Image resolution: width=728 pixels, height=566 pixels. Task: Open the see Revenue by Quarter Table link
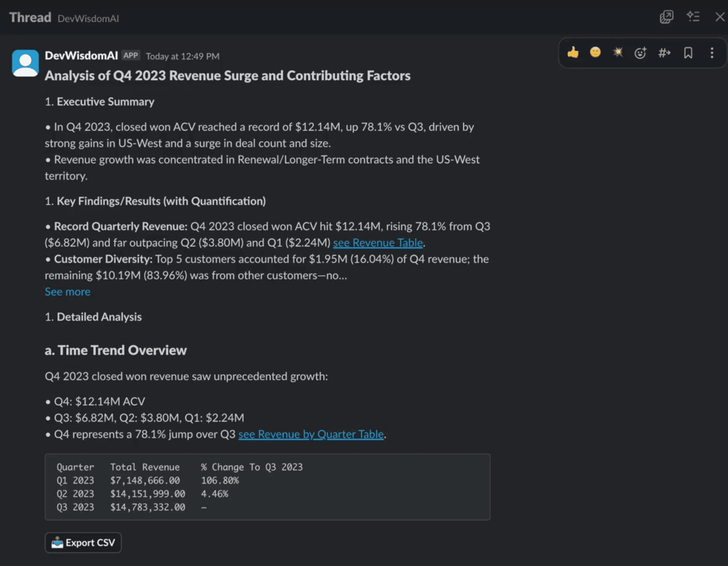point(311,434)
